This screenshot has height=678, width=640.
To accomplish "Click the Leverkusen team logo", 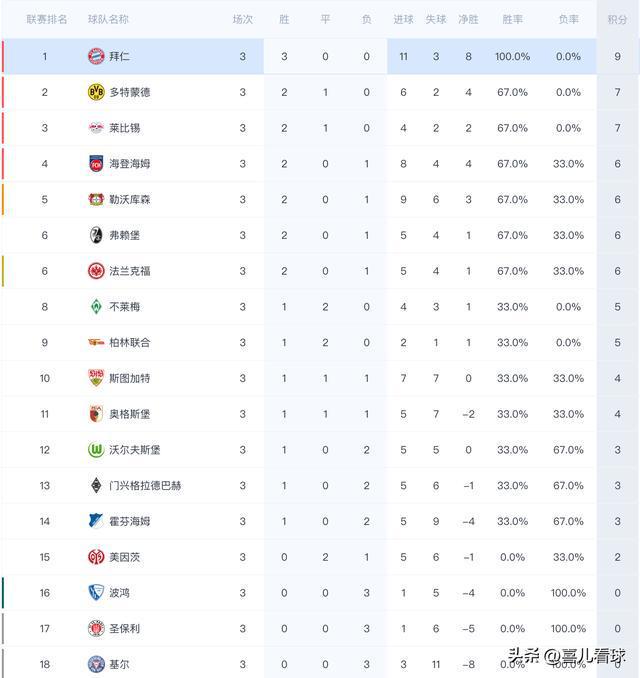I will pos(96,199).
